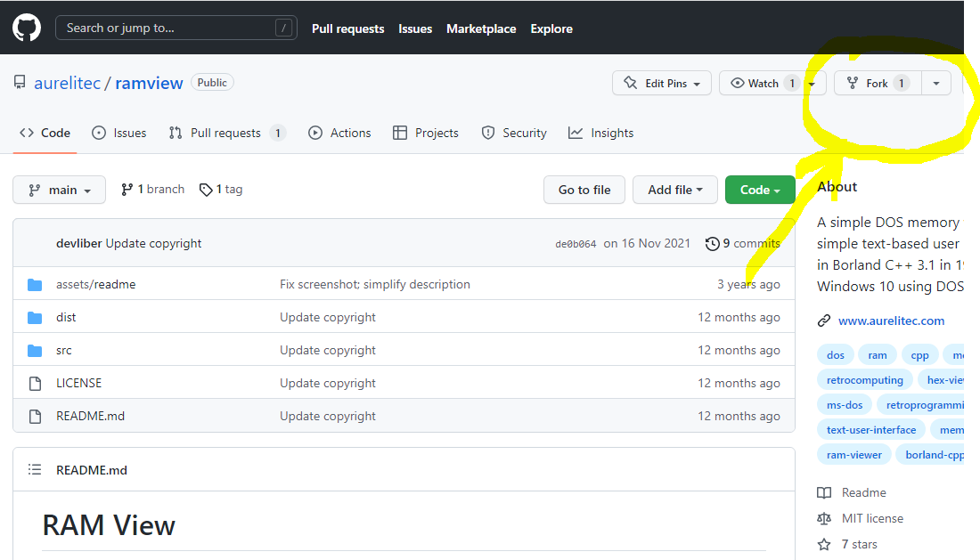Viewport: 980px width, 560px height.
Task: Click the README.md table of contents icon
Action: [35, 470]
